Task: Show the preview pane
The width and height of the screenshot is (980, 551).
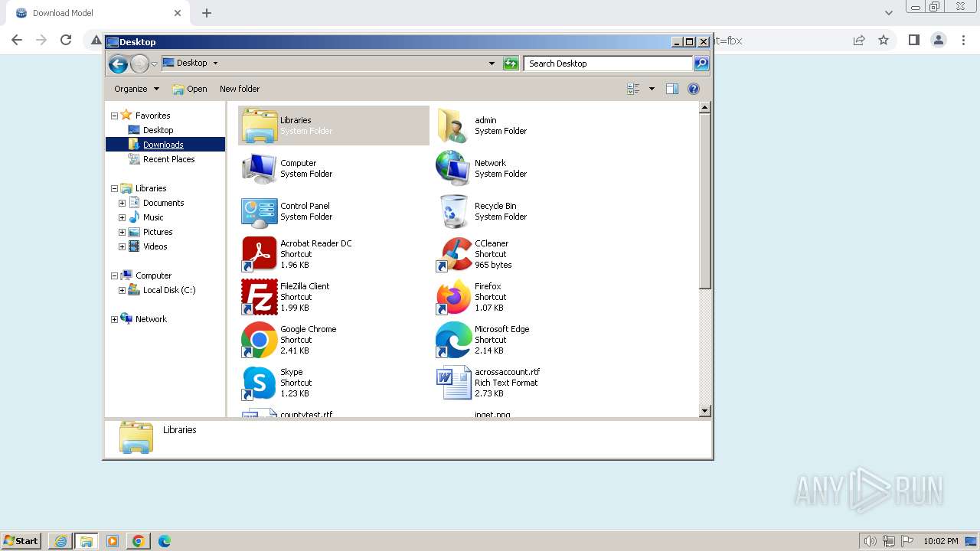Action: pyautogui.click(x=671, y=89)
